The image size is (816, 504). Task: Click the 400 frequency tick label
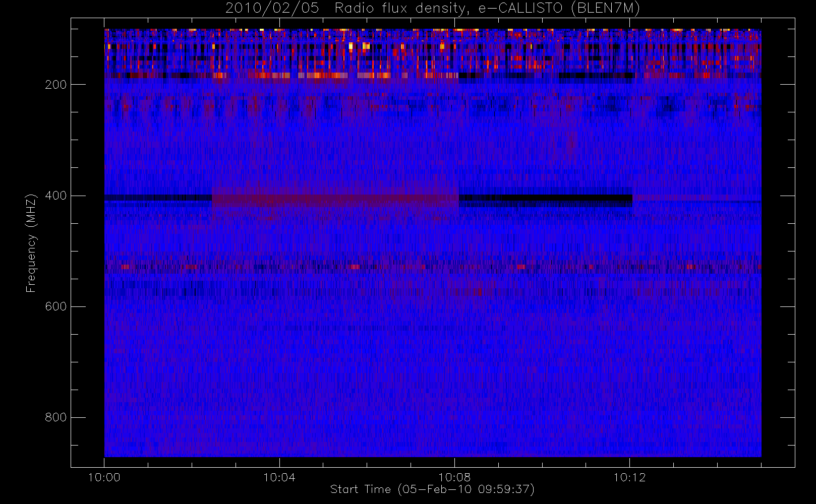pyautogui.click(x=55, y=196)
